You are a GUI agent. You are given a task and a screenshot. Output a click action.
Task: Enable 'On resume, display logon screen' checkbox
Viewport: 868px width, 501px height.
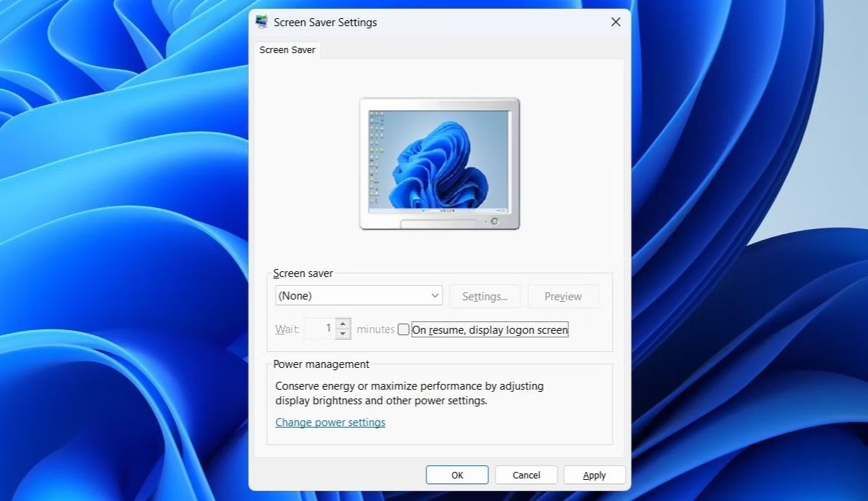tap(404, 329)
